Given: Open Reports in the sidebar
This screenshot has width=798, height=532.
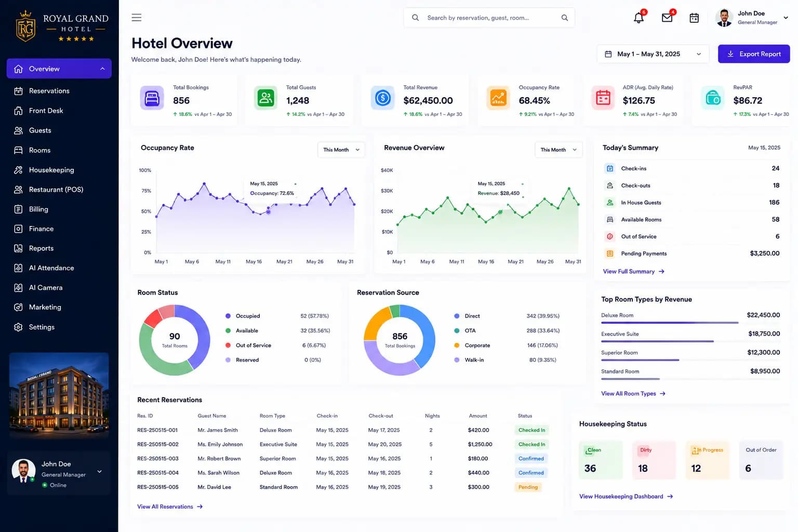Looking at the screenshot, I should (x=59, y=248).
